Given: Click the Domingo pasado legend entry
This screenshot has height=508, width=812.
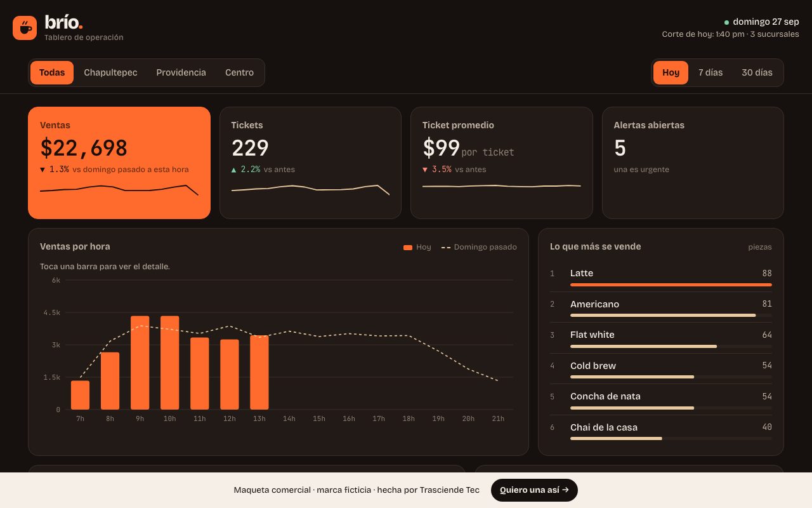Looking at the screenshot, I should pos(479,247).
